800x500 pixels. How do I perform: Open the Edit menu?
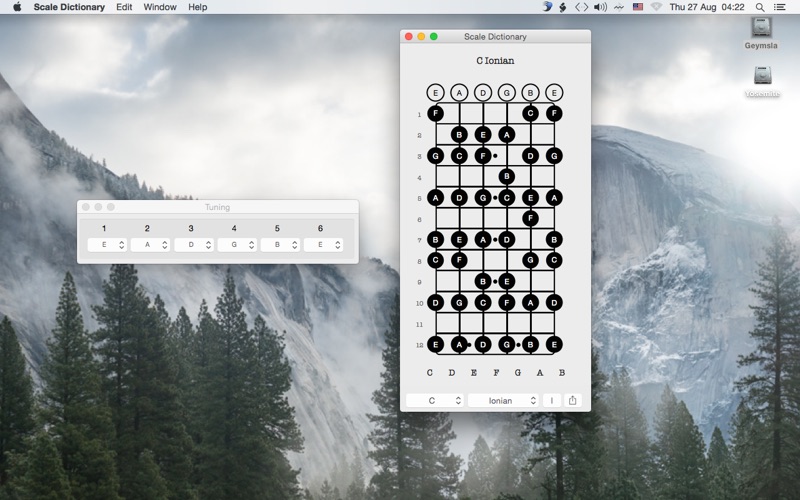click(124, 7)
